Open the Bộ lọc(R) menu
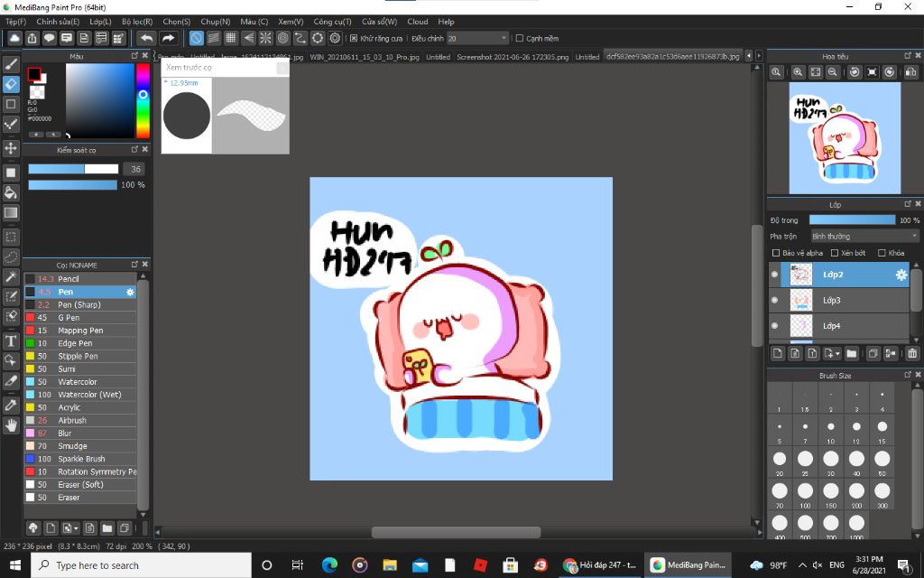The height and width of the screenshot is (578, 924). click(137, 22)
